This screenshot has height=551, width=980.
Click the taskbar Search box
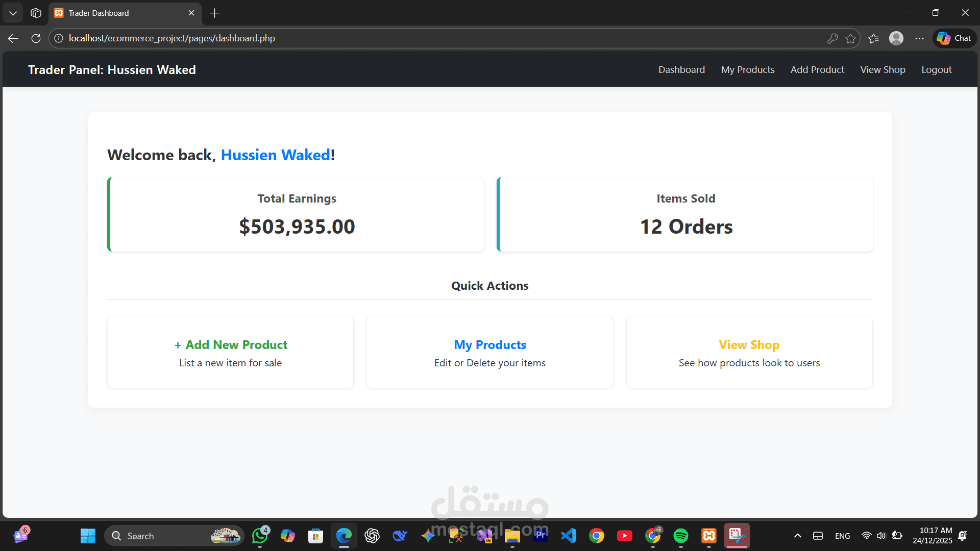coord(174,536)
